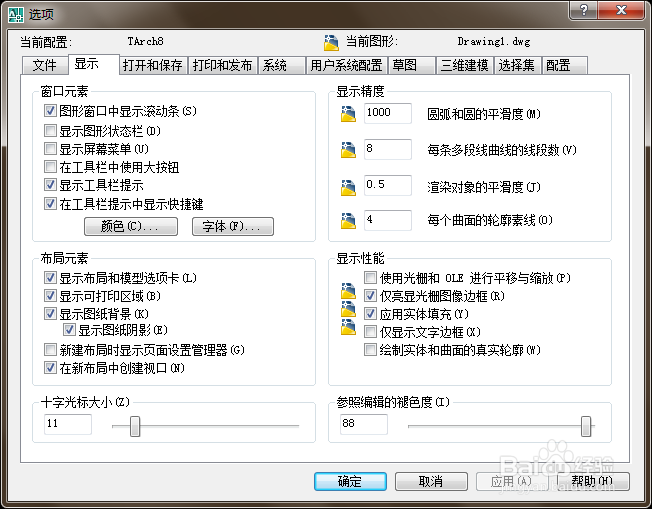Viewport: 652px width, 509px height.
Task: Click drawing icon beside 仅亮显光栅图像边框
Action: click(x=348, y=291)
